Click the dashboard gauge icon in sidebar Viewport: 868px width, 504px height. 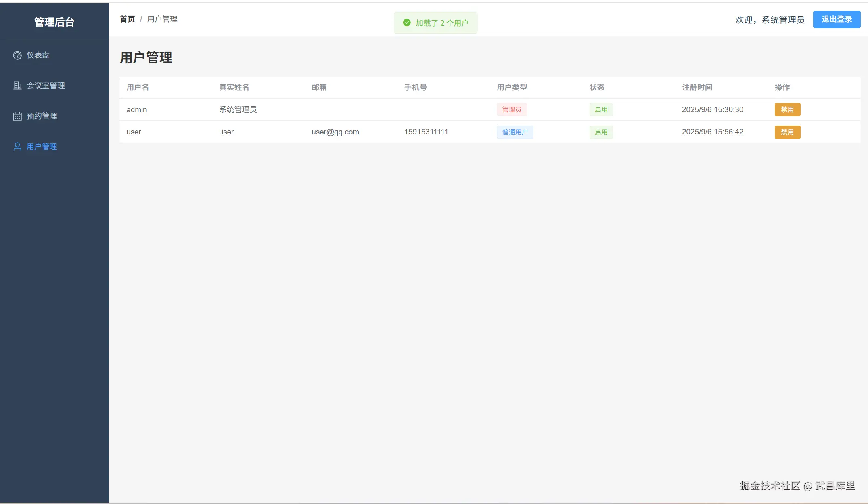point(17,55)
